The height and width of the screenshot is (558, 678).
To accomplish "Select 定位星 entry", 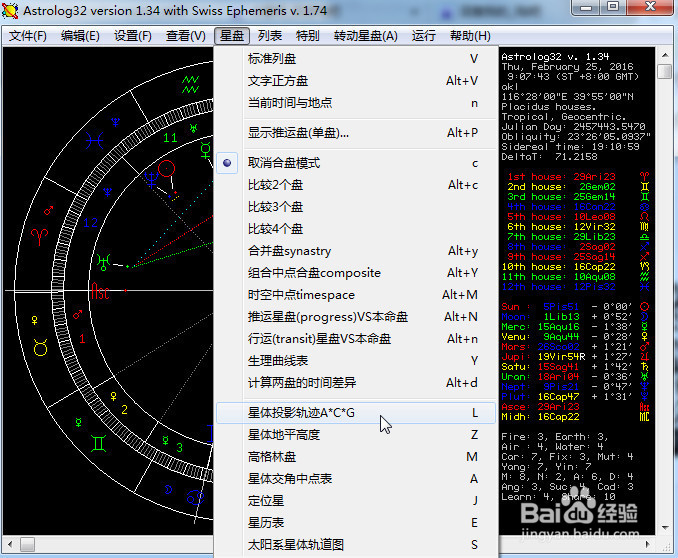I will pos(356,501).
